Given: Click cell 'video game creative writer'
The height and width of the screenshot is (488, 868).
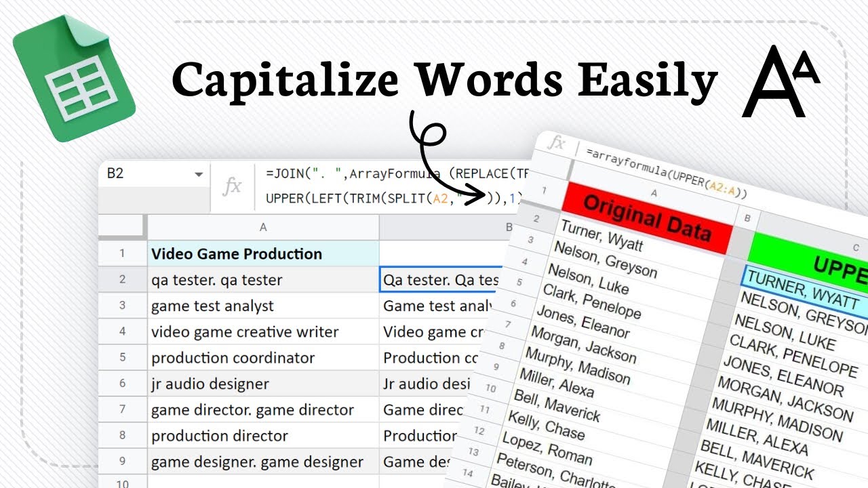Looking at the screenshot, I should 263,332.
